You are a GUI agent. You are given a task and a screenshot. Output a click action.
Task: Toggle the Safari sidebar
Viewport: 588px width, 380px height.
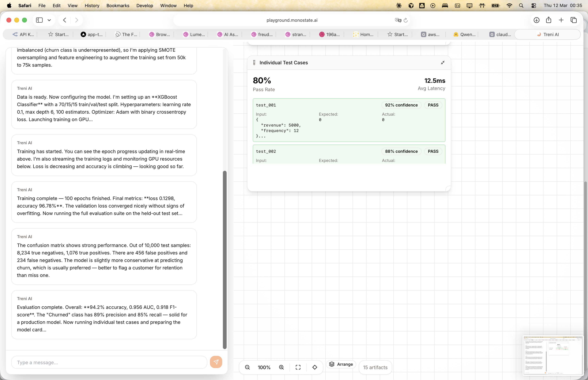(x=39, y=20)
